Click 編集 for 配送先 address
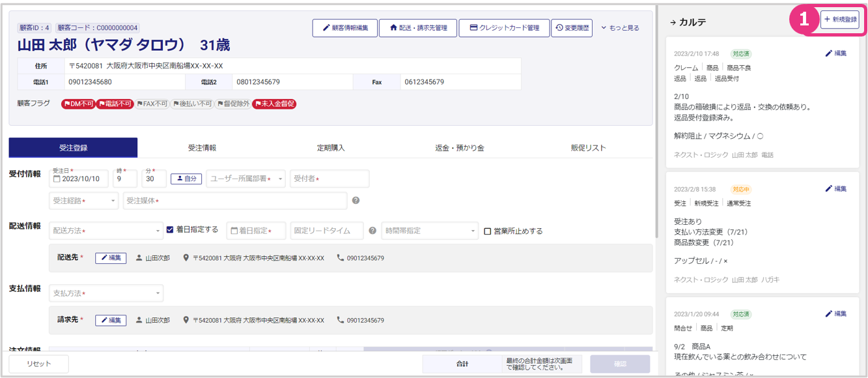868x378 pixels. click(x=111, y=258)
